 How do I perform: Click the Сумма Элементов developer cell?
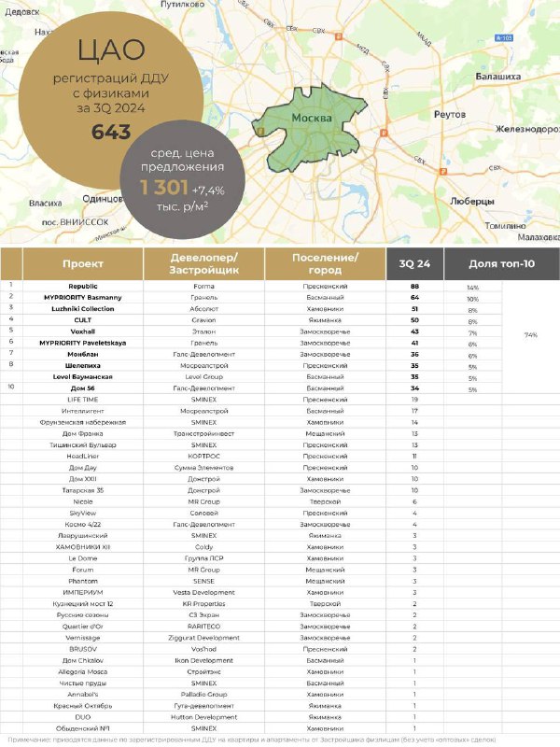click(x=203, y=468)
